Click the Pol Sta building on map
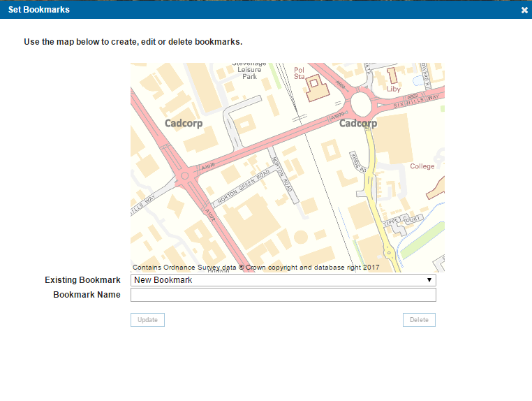This screenshot has width=532, height=401. (317, 87)
